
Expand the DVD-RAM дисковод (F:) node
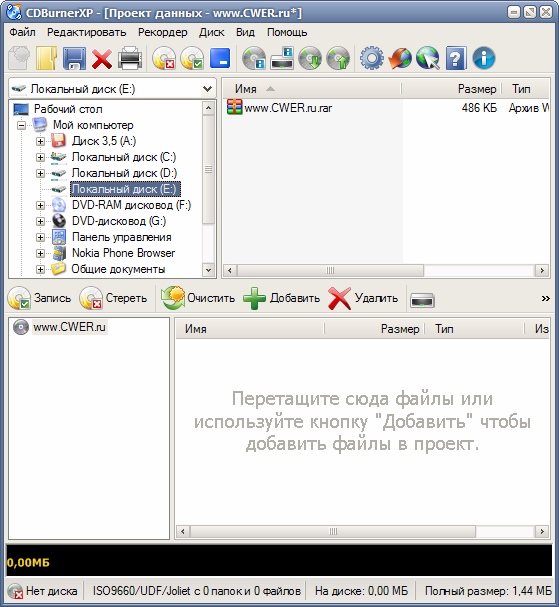[x=40, y=205]
